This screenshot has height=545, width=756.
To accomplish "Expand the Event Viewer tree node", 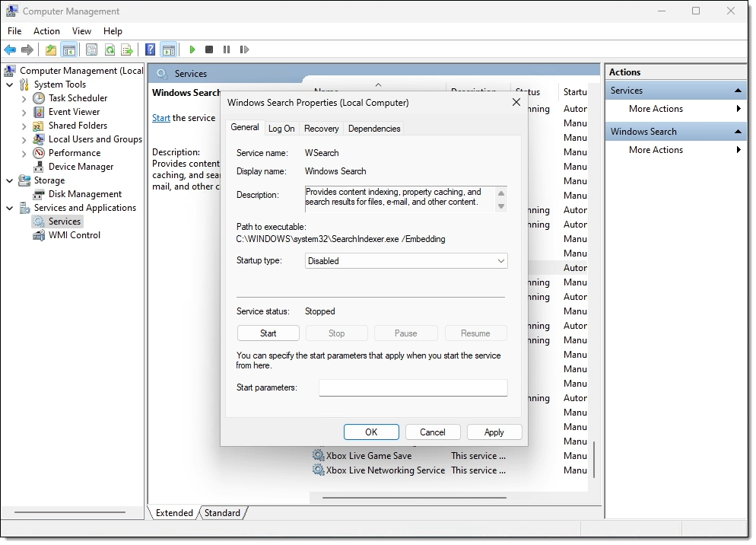I will tap(24, 112).
